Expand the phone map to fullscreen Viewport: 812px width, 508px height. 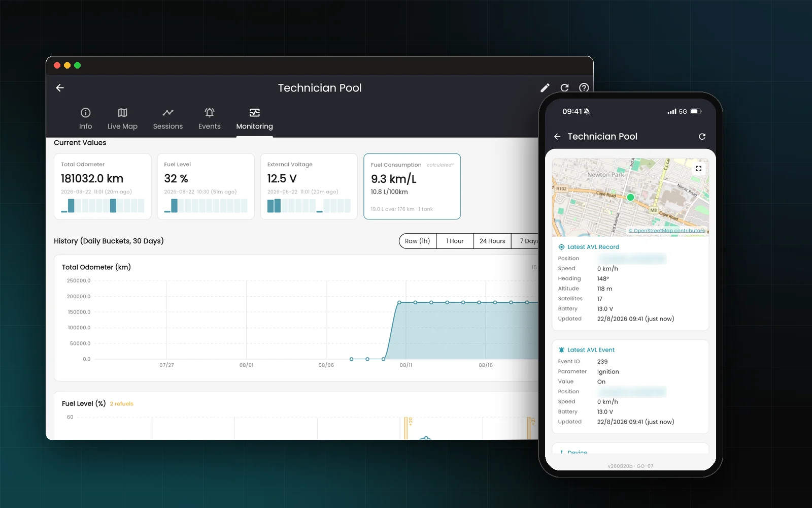[x=699, y=169]
